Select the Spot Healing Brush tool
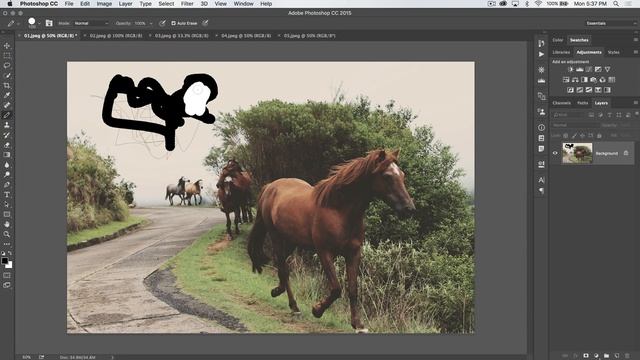Screen dimensions: 640x360 pyautogui.click(x=7, y=105)
